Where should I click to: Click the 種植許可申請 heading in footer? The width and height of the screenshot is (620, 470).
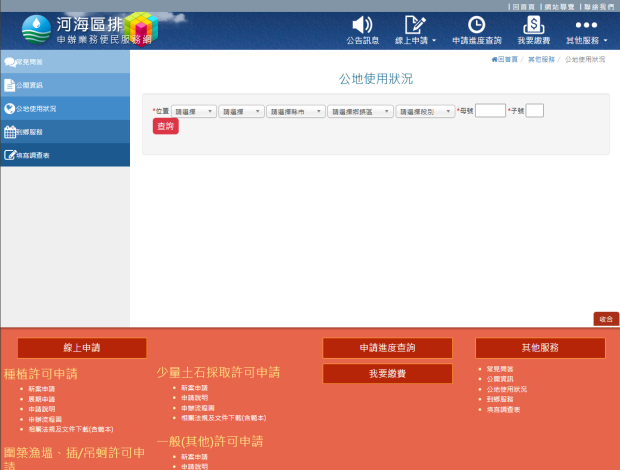pos(41,374)
